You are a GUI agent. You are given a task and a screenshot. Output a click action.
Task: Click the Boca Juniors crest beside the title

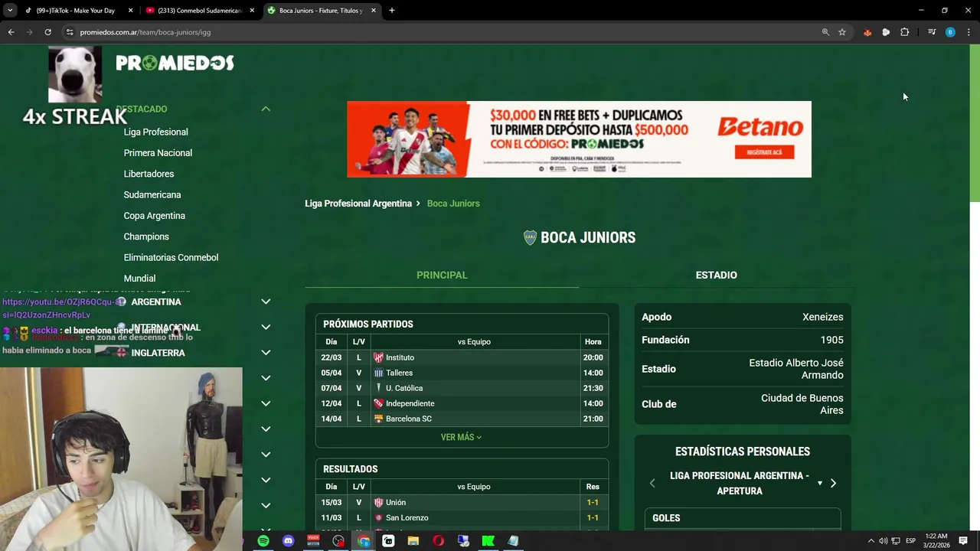point(530,238)
